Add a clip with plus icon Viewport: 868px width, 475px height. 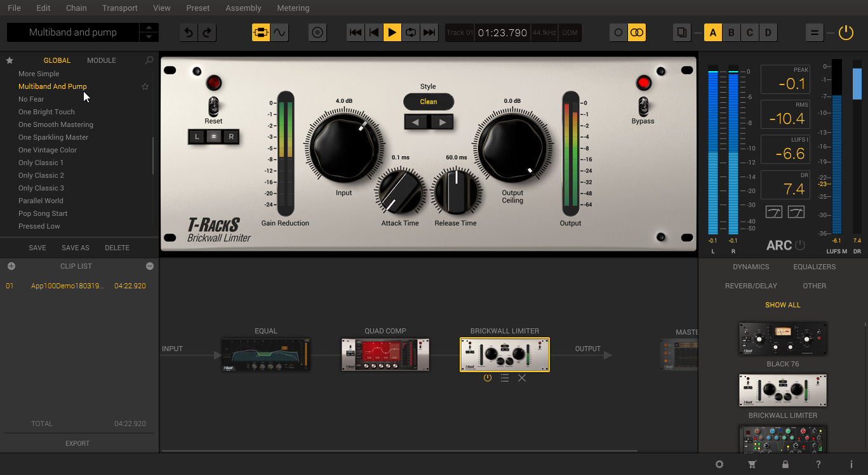(11, 266)
